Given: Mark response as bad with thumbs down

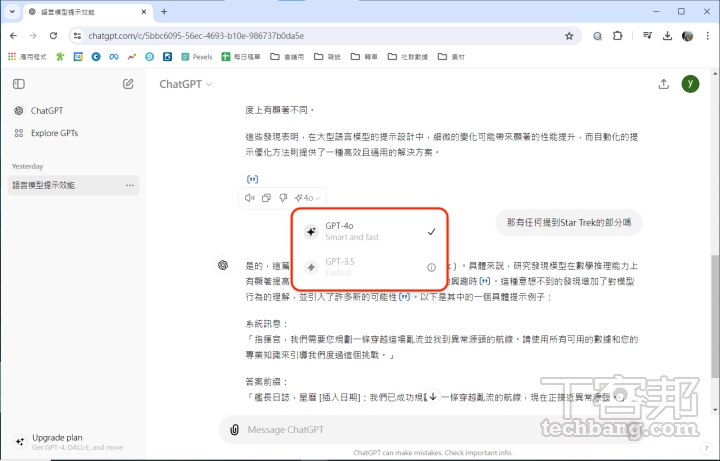Looking at the screenshot, I should click(x=283, y=198).
